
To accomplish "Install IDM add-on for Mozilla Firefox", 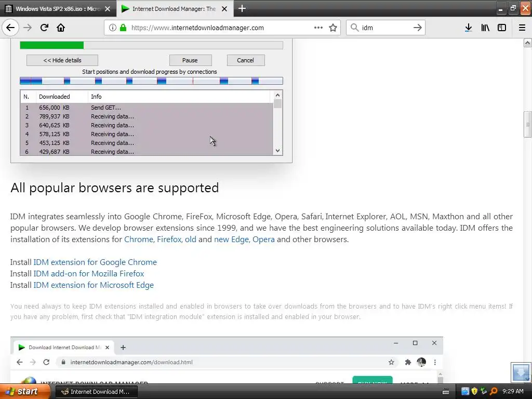I will tap(88, 273).
